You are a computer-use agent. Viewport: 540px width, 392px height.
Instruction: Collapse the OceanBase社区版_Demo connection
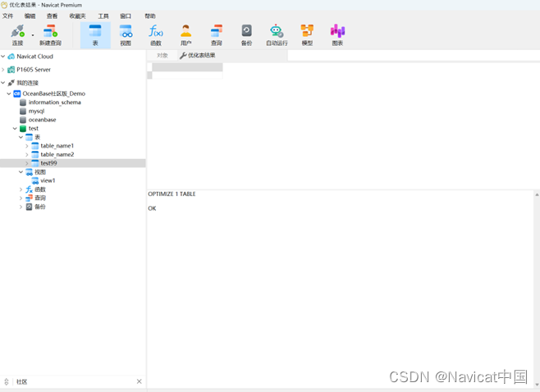pyautogui.click(x=9, y=93)
